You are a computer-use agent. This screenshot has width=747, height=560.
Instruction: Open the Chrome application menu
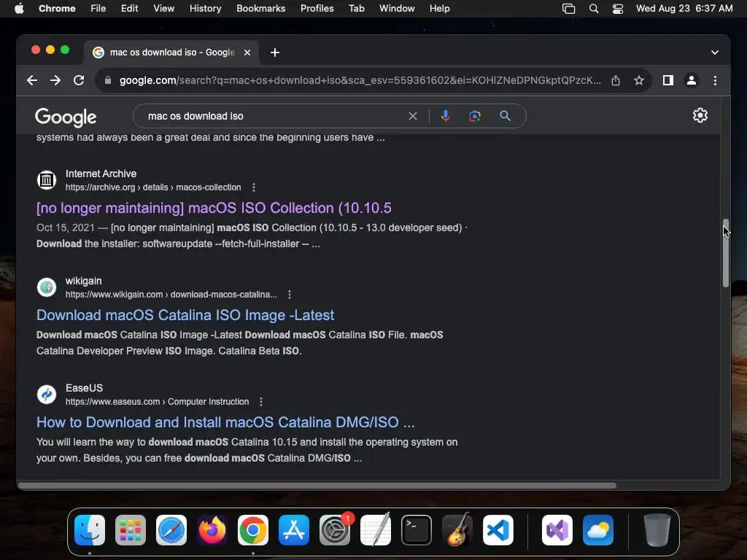tap(57, 9)
